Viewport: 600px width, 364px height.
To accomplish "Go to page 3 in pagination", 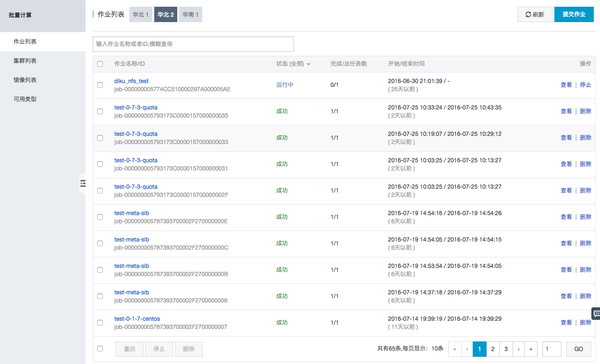I will [506, 349].
